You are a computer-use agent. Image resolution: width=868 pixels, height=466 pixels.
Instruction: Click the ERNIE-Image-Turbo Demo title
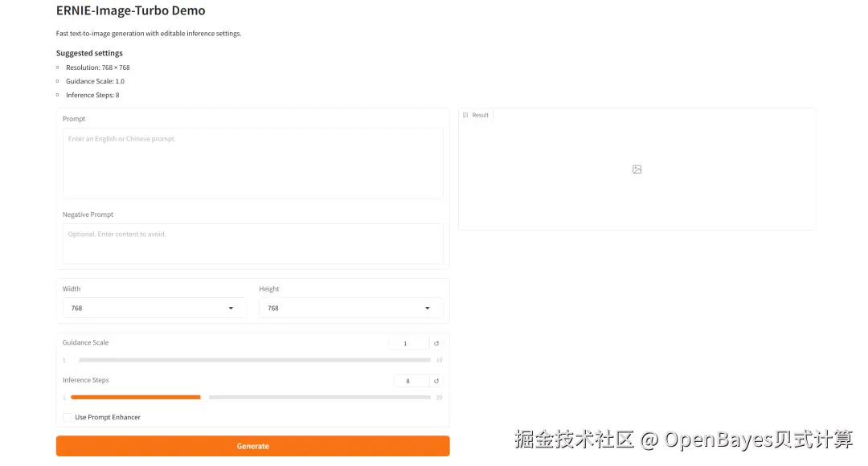tap(130, 10)
